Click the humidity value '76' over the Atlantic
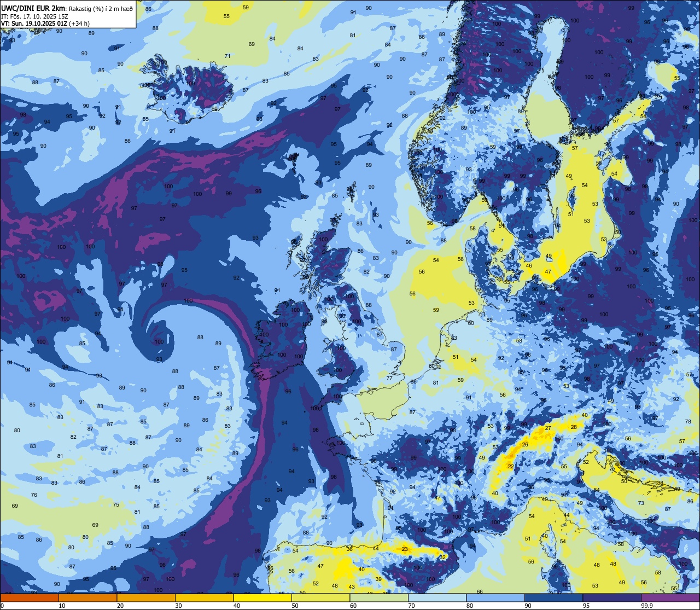700x610 pixels. click(x=34, y=495)
